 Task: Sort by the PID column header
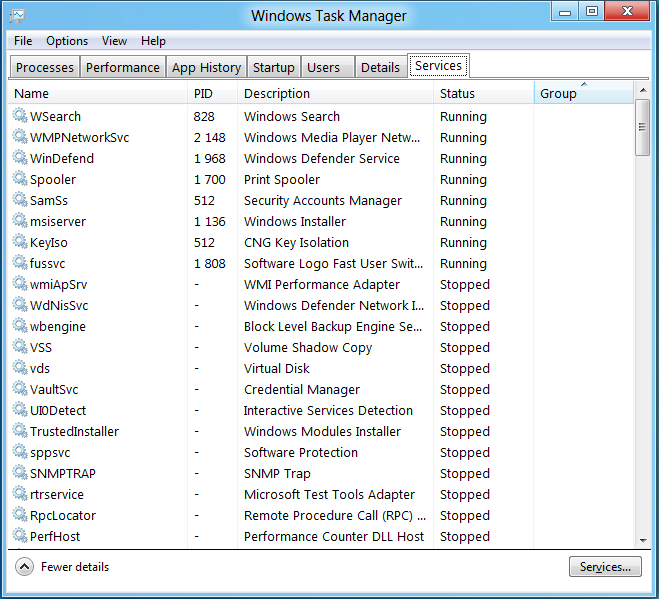[212, 93]
